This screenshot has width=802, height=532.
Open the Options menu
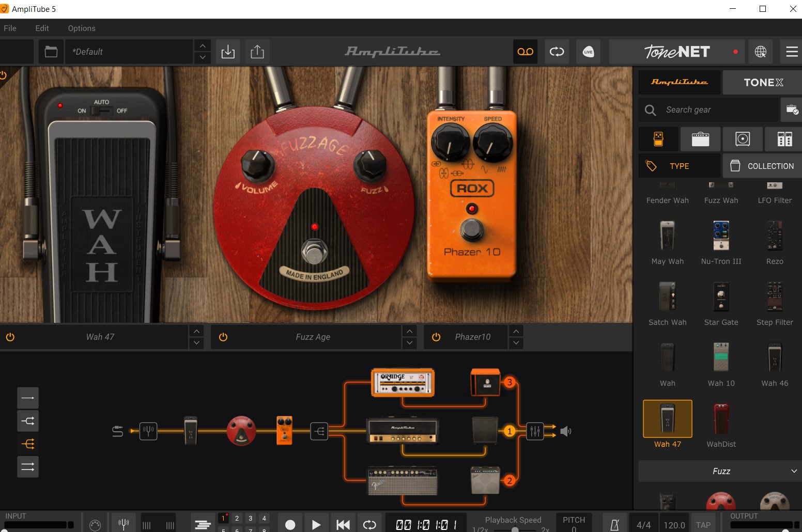coord(82,28)
